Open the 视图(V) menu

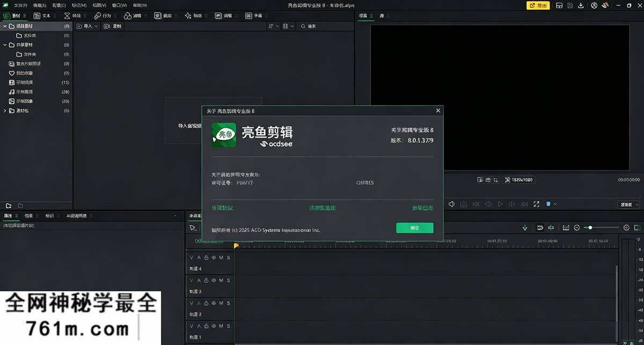pyautogui.click(x=99, y=5)
